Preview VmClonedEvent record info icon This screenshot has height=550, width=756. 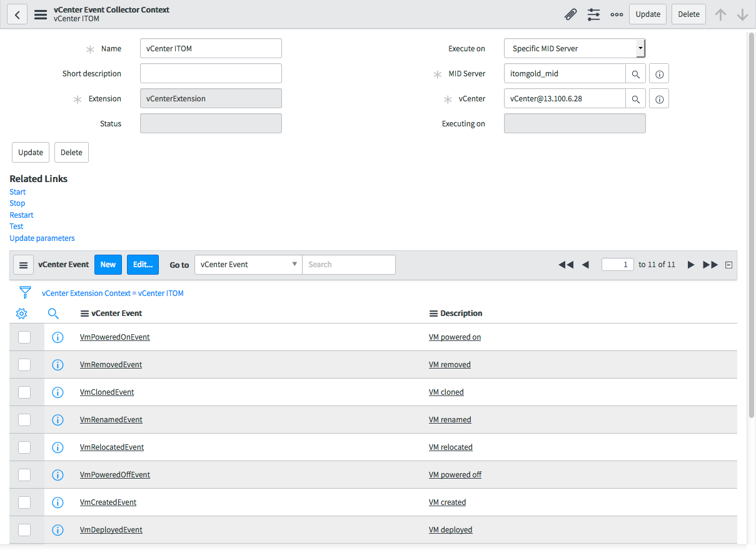point(58,392)
